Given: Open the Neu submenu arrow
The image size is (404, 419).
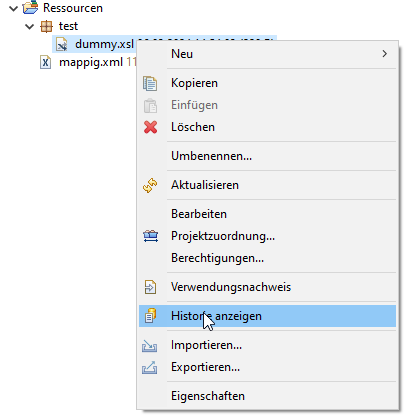Looking at the screenshot, I should (x=385, y=54).
